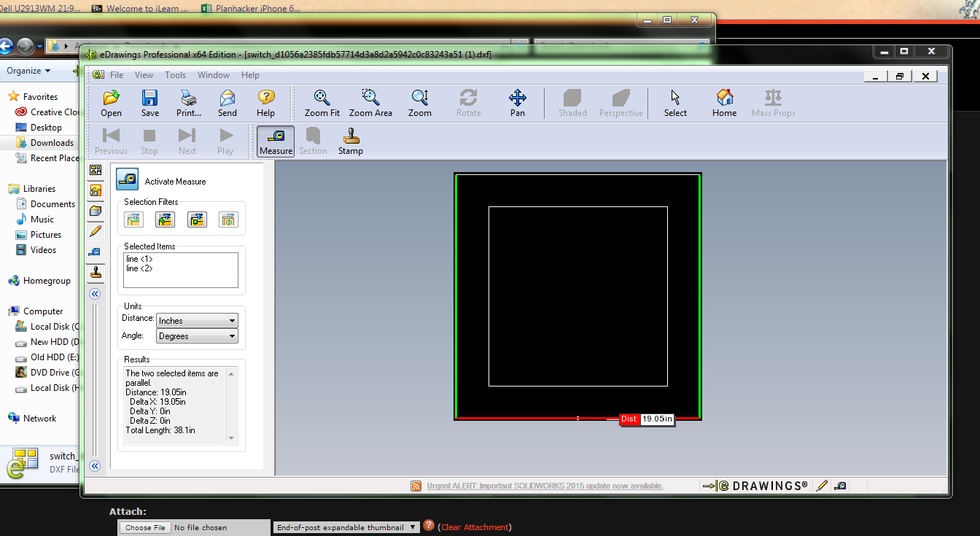The image size is (980, 536).
Task: Select the Zoom Area tool
Action: pyautogui.click(x=370, y=102)
